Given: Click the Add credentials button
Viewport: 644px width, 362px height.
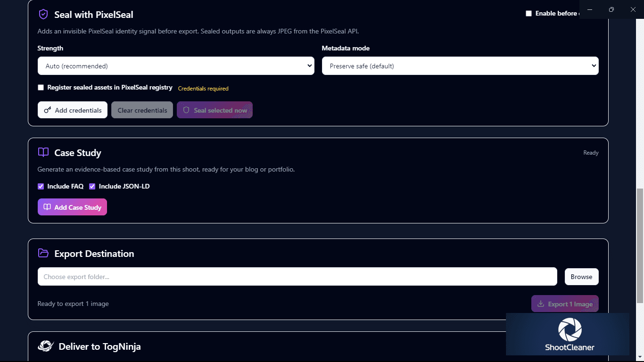Looking at the screenshot, I should pyautogui.click(x=73, y=110).
